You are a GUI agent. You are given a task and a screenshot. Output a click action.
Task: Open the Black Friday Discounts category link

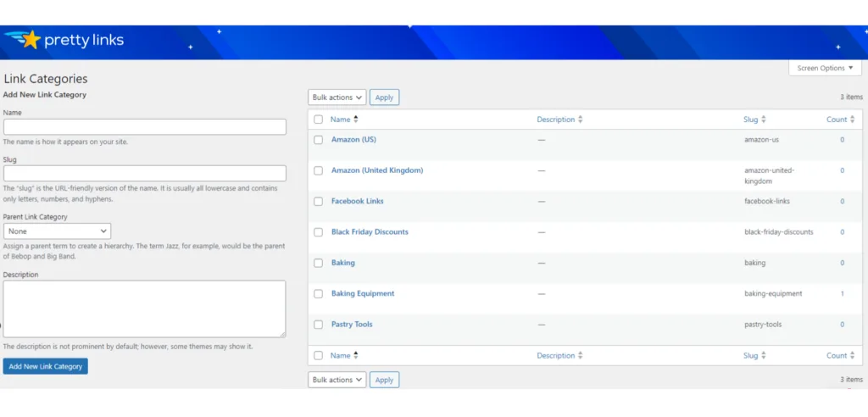coord(370,231)
